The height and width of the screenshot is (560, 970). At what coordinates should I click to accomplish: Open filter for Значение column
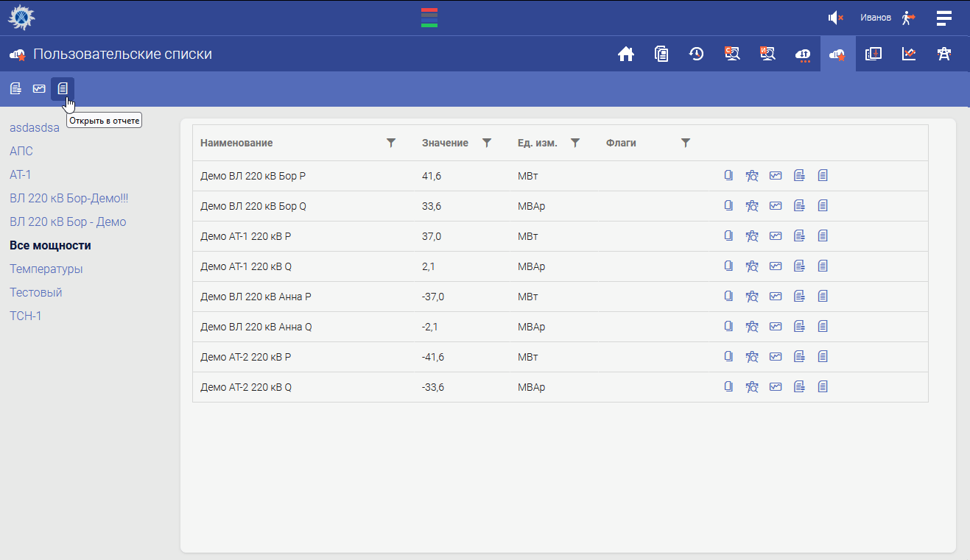point(487,143)
